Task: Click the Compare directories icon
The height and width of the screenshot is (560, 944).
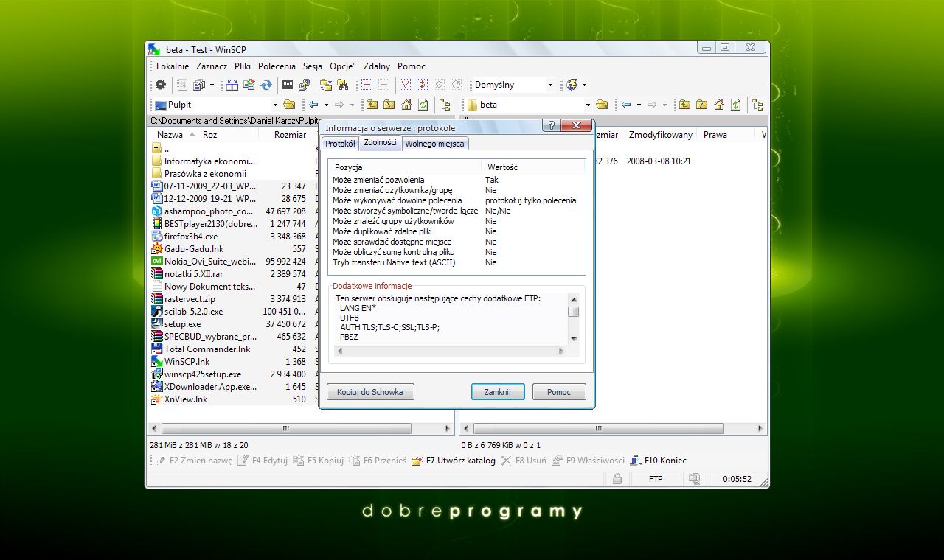Action: [x=232, y=85]
